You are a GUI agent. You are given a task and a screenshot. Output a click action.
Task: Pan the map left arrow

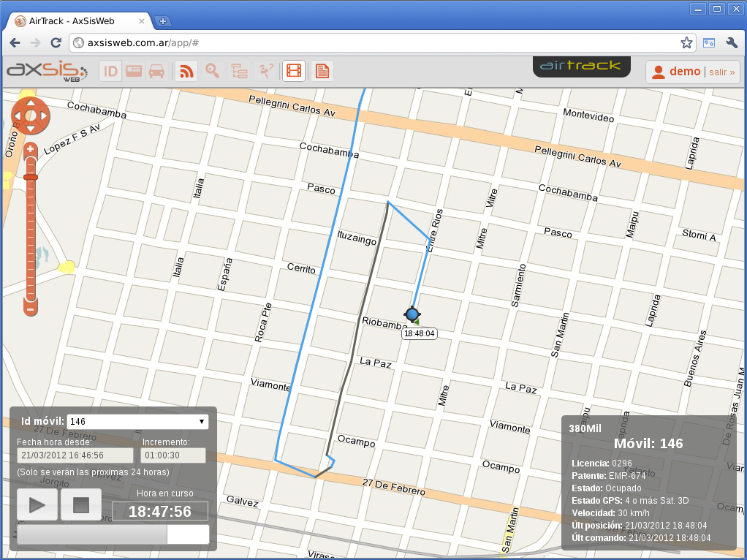(x=17, y=116)
